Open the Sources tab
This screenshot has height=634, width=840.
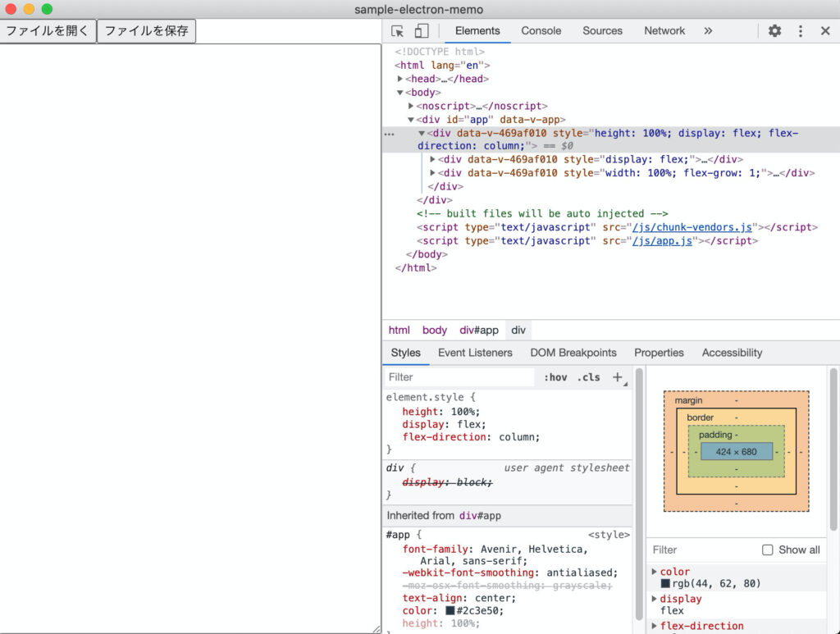pyautogui.click(x=602, y=31)
